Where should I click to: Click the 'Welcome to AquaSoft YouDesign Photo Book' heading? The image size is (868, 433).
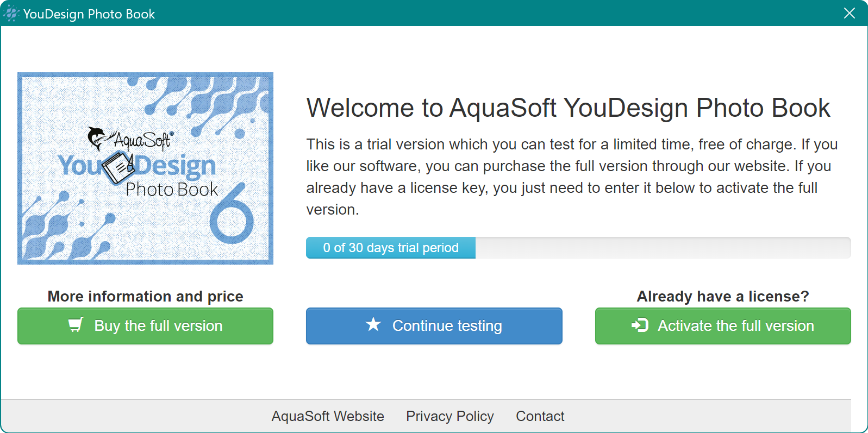(x=568, y=108)
